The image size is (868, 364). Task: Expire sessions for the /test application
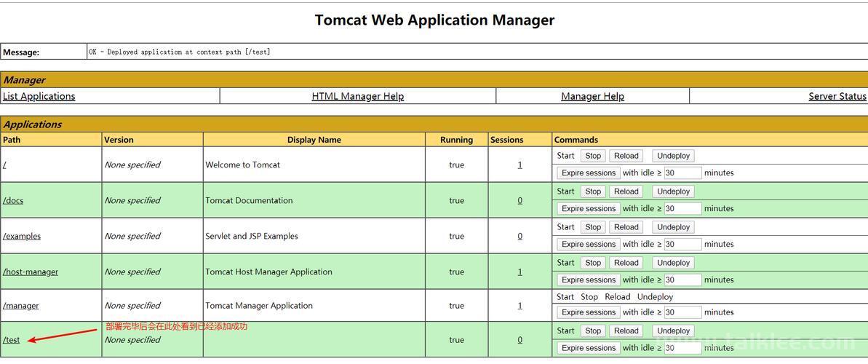click(589, 348)
